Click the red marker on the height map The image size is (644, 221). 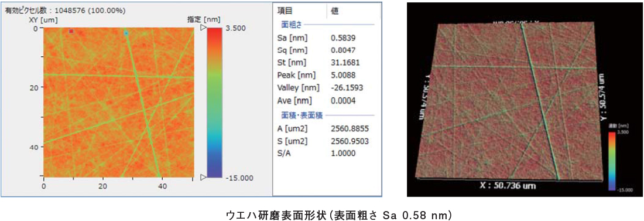[71, 31]
